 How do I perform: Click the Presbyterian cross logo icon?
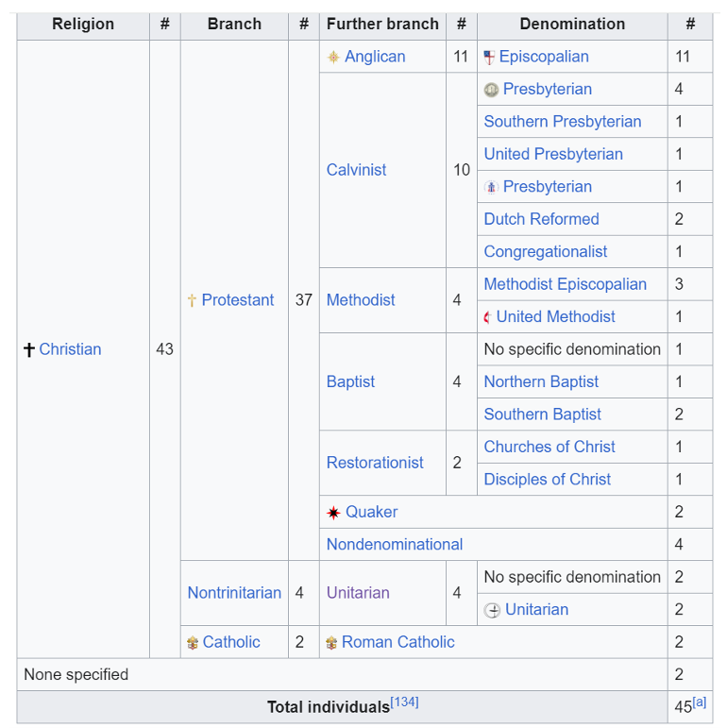pyautogui.click(x=491, y=187)
